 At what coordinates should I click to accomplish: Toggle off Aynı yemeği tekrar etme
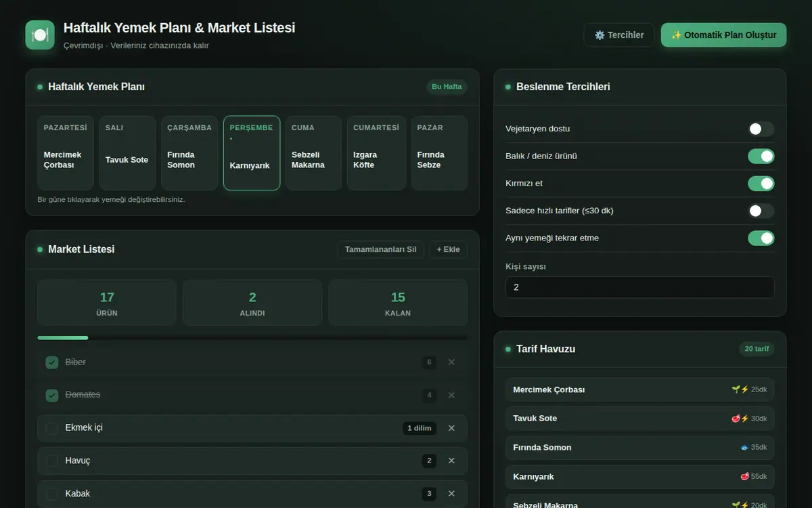pyautogui.click(x=761, y=238)
